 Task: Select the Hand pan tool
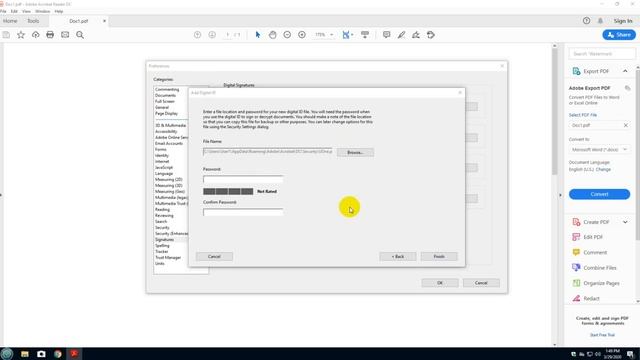tap(273, 35)
